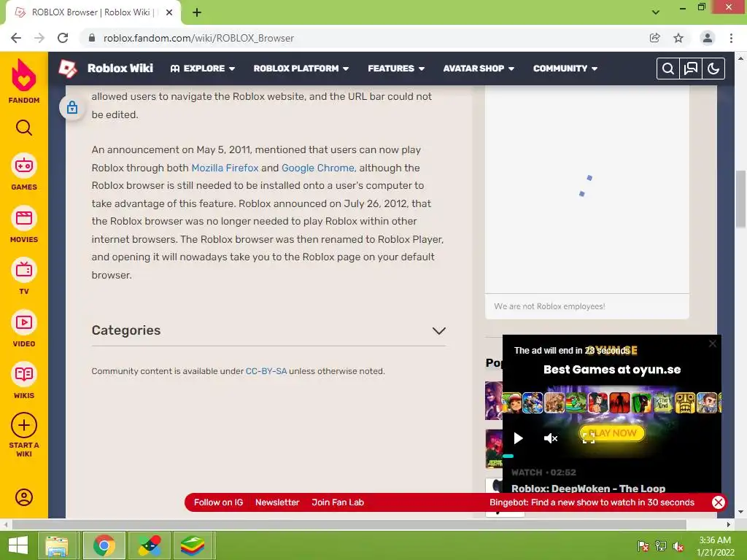Image resolution: width=747 pixels, height=560 pixels.
Task: Go back with the browser back arrow
Action: tap(16, 38)
